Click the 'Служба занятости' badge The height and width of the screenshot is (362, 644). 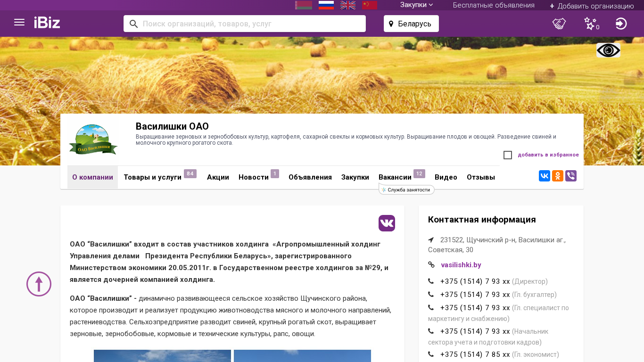tap(406, 189)
